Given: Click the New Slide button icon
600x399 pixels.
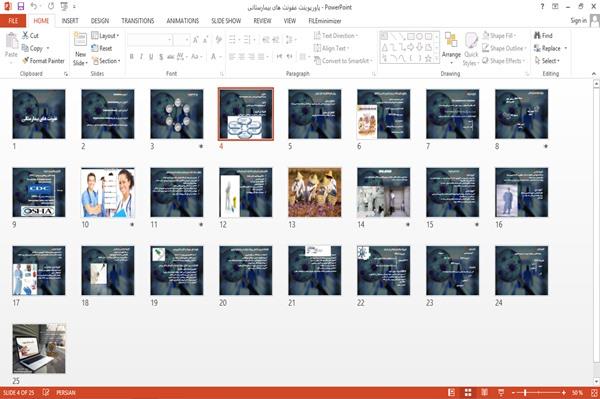Looking at the screenshot, I should tap(80, 40).
